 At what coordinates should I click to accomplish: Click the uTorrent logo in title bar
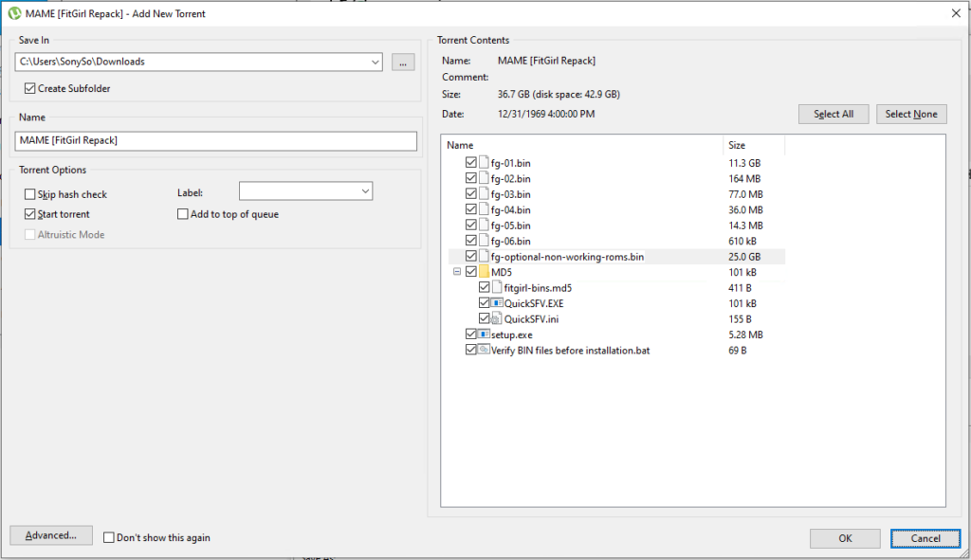click(x=14, y=13)
